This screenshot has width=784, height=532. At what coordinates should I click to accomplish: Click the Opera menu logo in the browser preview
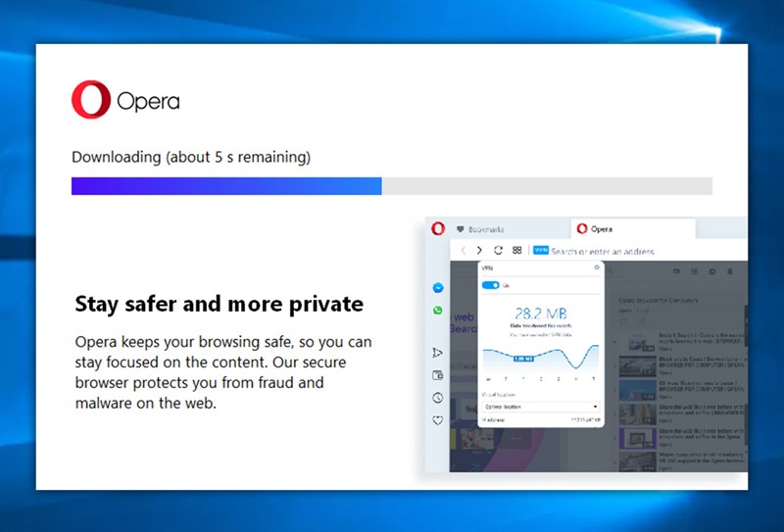(x=438, y=228)
